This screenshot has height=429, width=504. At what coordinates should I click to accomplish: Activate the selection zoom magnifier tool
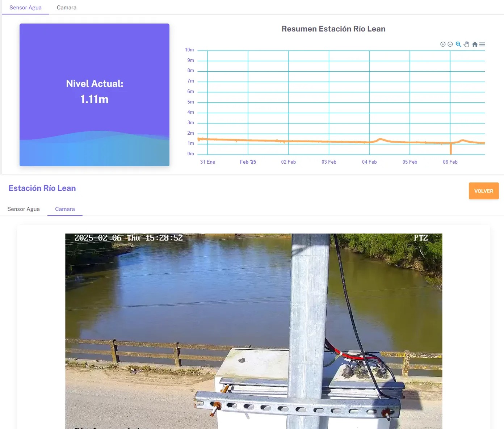(x=458, y=44)
